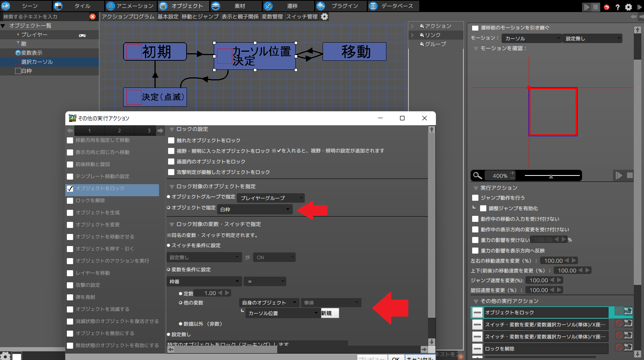This screenshot has height=360, width=644.
Task: Click the magnifier icon in the motion preview
Action: [x=477, y=175]
